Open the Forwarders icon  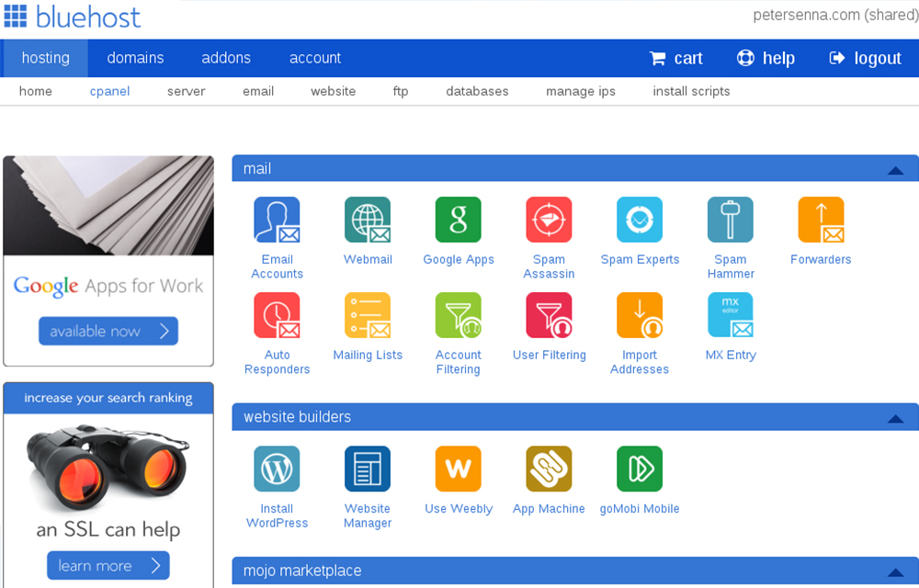[821, 220]
